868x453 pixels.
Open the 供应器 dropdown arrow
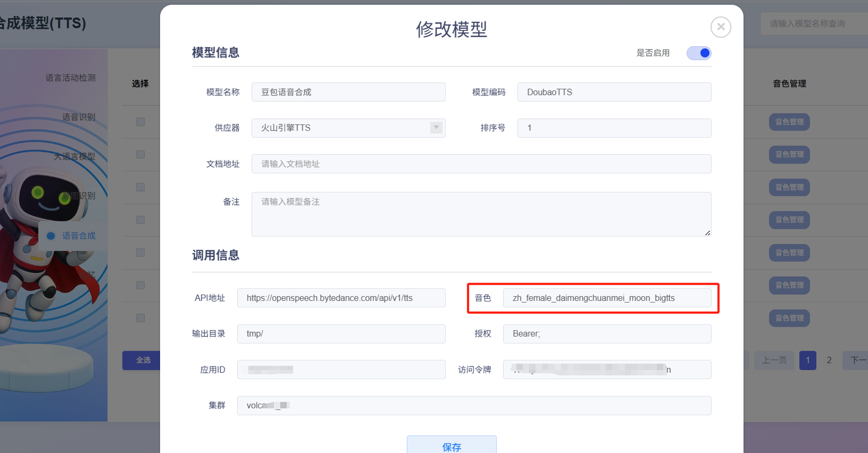click(x=436, y=127)
